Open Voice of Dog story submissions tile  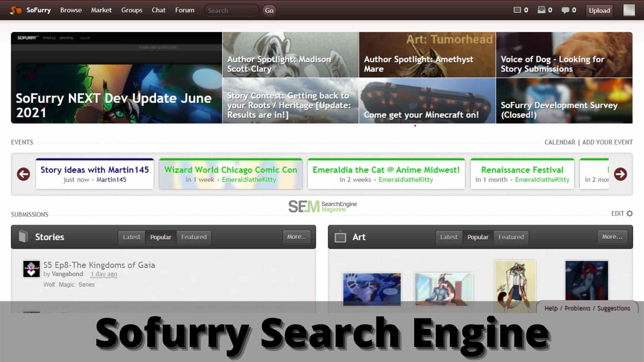[x=564, y=55]
